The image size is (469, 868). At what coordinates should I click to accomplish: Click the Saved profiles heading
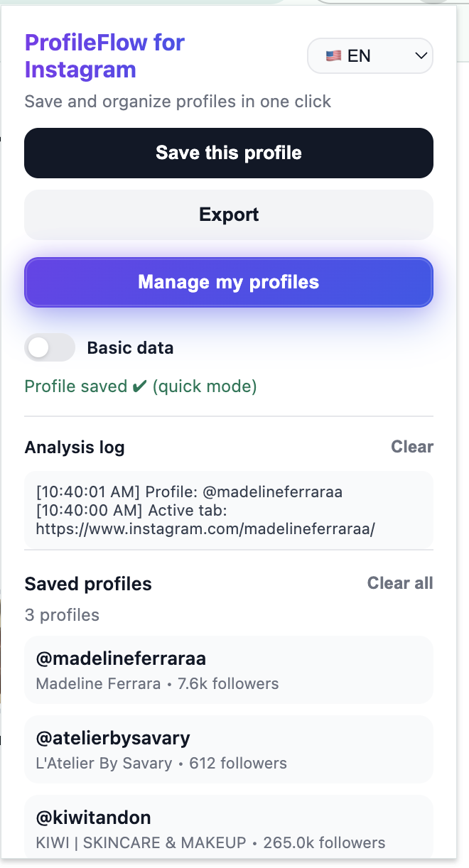pyautogui.click(x=88, y=583)
